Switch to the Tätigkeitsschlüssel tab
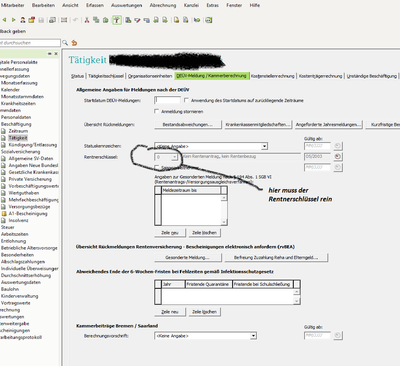Screen dimensions: 400x366 106,76
